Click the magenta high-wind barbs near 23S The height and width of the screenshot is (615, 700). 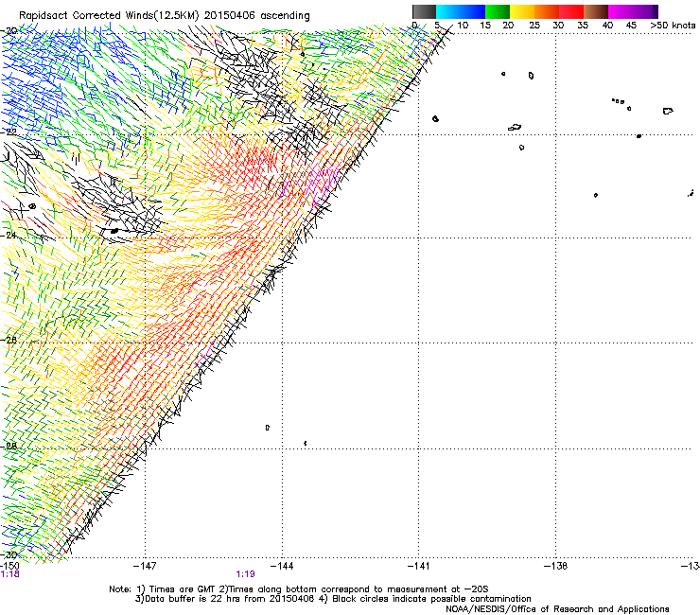(323, 184)
